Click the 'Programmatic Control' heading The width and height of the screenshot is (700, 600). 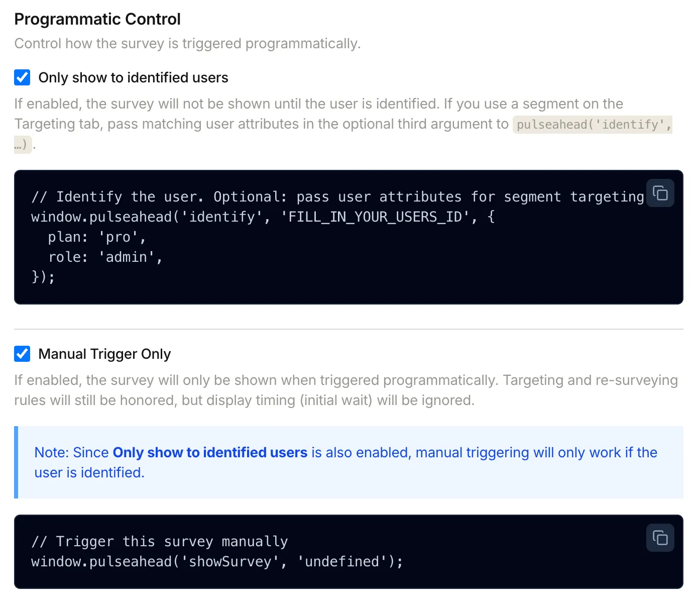point(97,19)
